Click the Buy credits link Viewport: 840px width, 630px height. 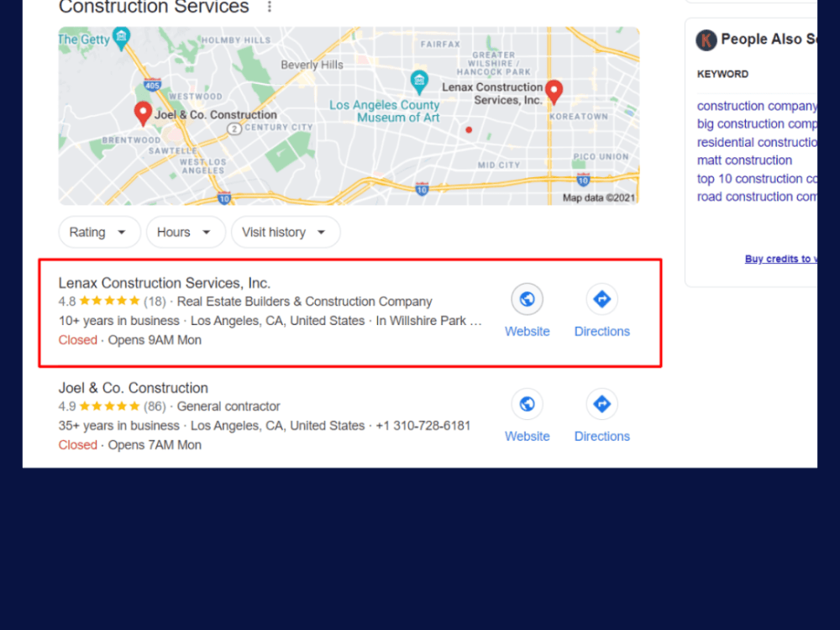tap(781, 259)
